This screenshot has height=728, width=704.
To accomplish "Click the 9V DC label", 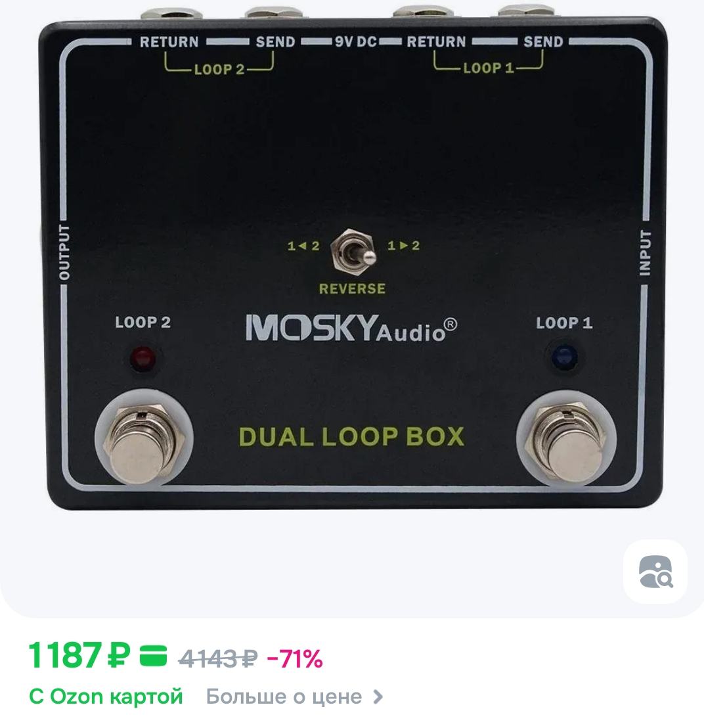I will click(355, 42).
